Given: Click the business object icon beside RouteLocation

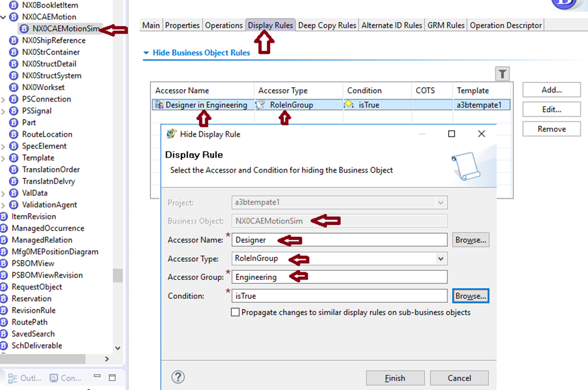Looking at the screenshot, I should pos(14,134).
